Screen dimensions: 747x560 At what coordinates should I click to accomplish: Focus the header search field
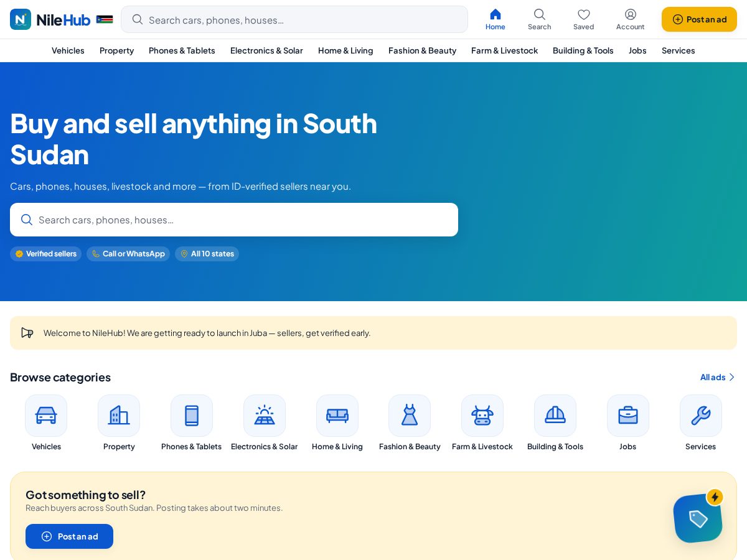(294, 19)
